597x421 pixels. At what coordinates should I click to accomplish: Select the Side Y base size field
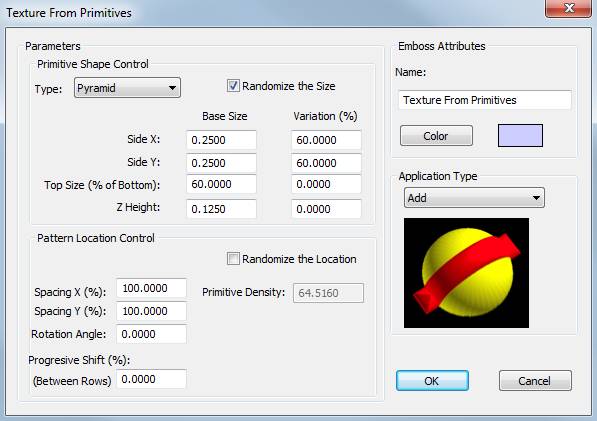coord(221,163)
